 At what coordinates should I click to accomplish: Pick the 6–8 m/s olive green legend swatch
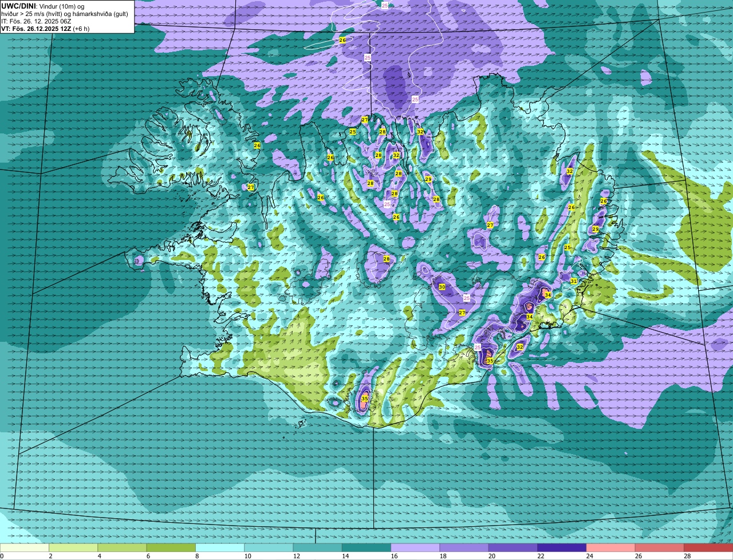(x=171, y=548)
